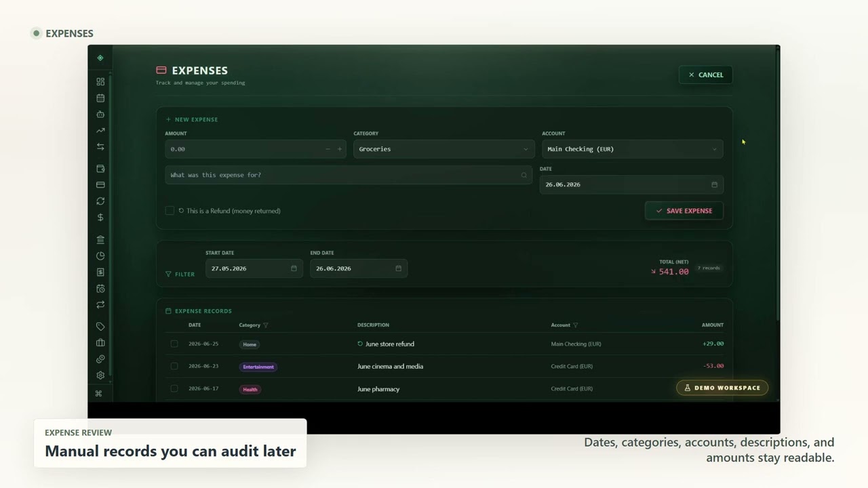Viewport: 868px width, 488px height.
Task: Open the bank building icon in the sidebar
Action: 100,240
